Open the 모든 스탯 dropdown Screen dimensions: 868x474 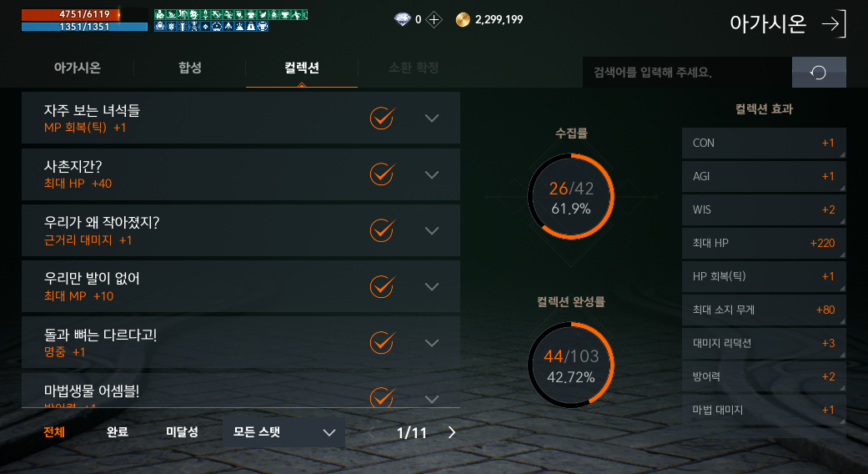click(284, 432)
